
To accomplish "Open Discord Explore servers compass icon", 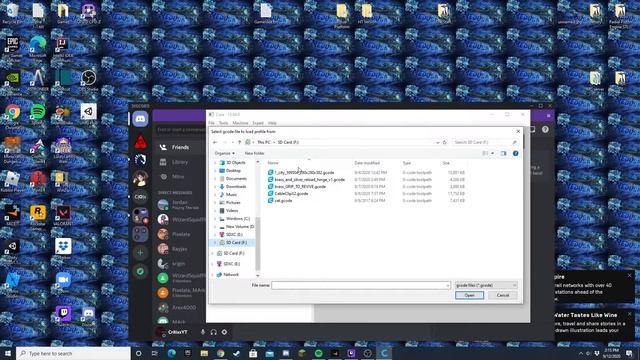I will coord(140,272).
